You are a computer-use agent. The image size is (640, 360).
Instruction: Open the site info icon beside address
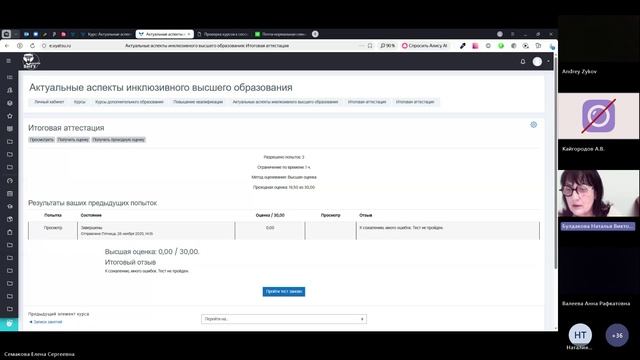tap(44, 46)
